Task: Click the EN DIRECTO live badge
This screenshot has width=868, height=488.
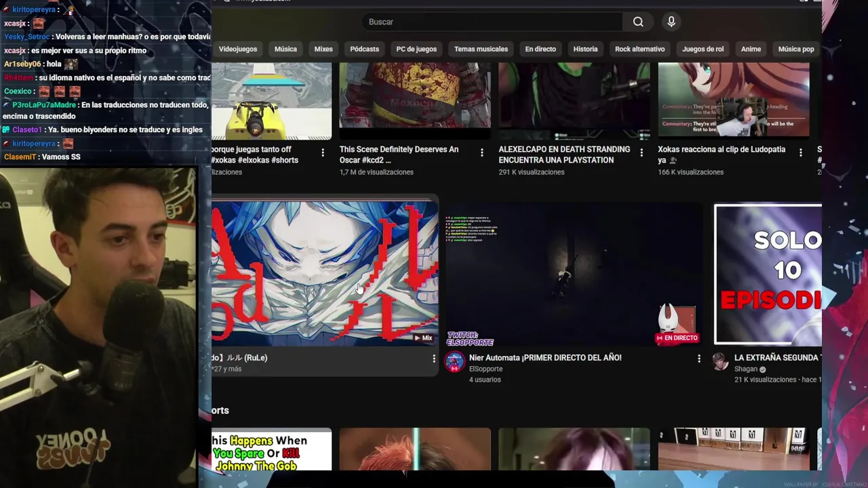Action: [677, 338]
